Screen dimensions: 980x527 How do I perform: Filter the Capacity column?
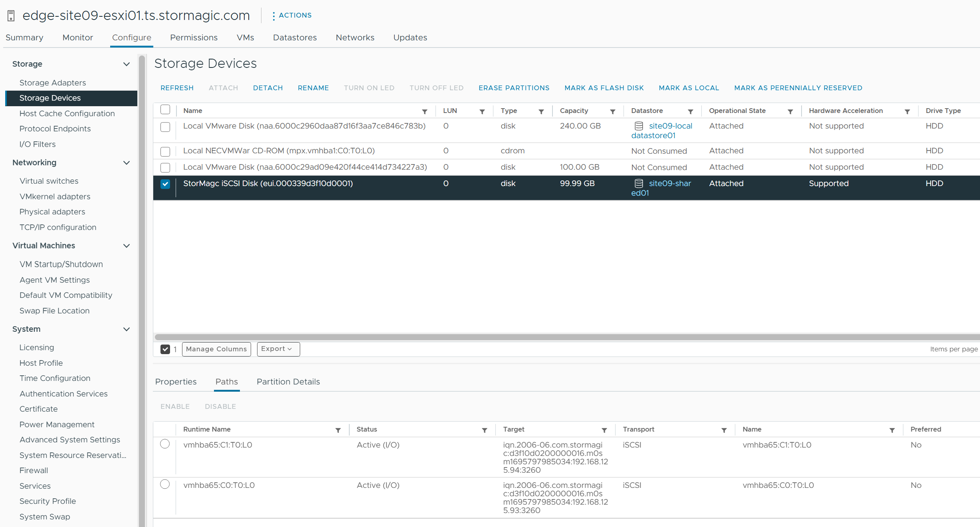pos(613,111)
